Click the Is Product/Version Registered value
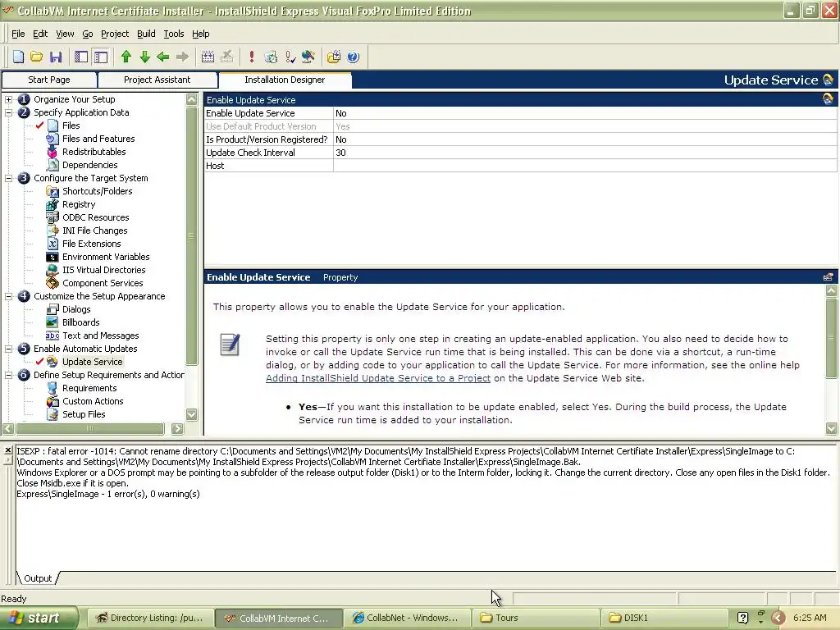The width and height of the screenshot is (840, 630). point(584,139)
